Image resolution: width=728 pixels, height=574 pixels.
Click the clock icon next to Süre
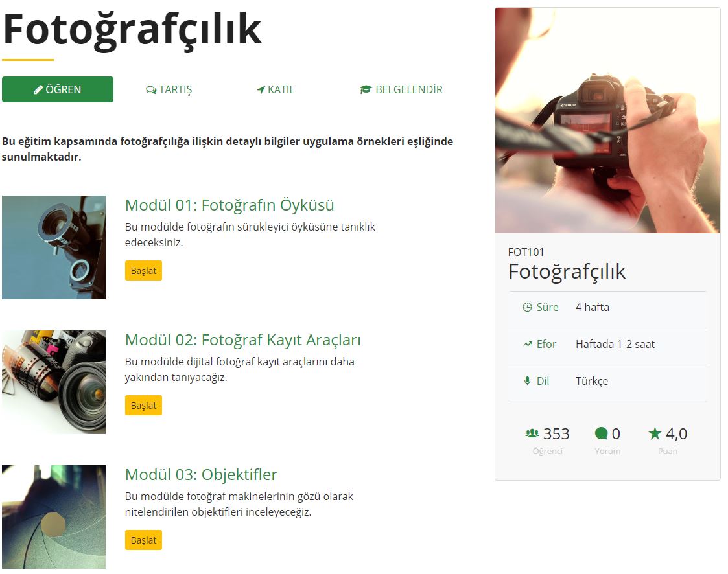coord(527,307)
